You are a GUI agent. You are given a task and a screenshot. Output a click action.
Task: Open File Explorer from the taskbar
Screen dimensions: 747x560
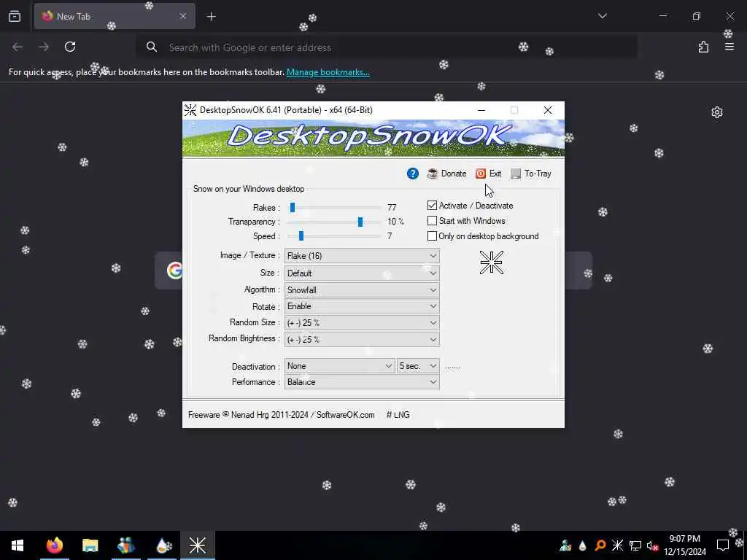pyautogui.click(x=90, y=545)
